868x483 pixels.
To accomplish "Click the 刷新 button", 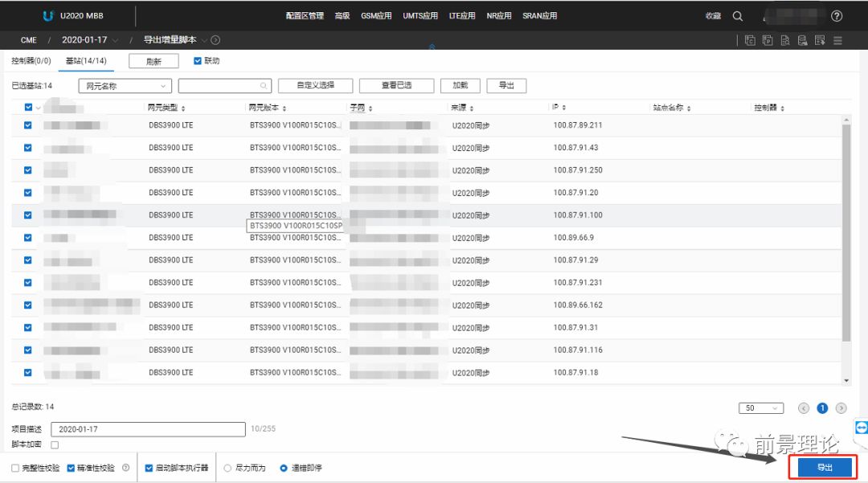I will pos(154,61).
